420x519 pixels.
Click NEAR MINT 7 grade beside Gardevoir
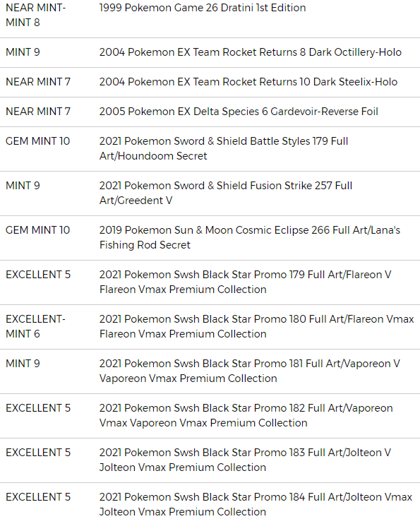click(38, 112)
